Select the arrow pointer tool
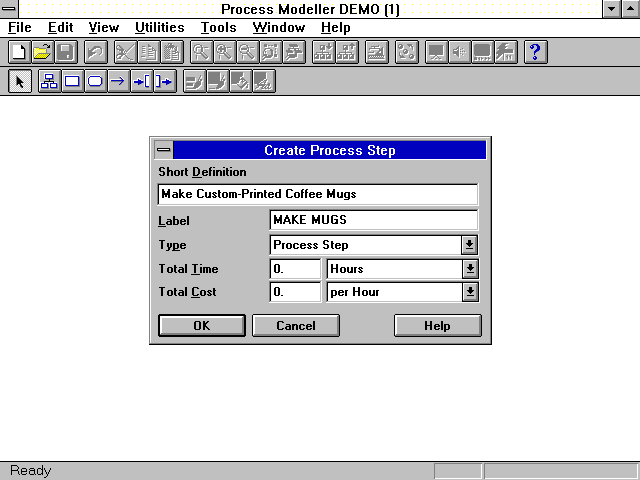This screenshot has height=480, width=640. click(x=19, y=82)
